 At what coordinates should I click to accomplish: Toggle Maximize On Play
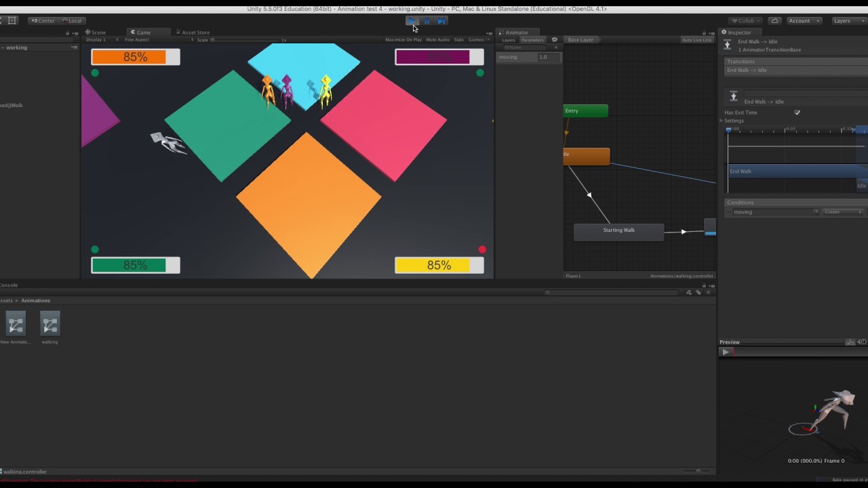tap(403, 40)
